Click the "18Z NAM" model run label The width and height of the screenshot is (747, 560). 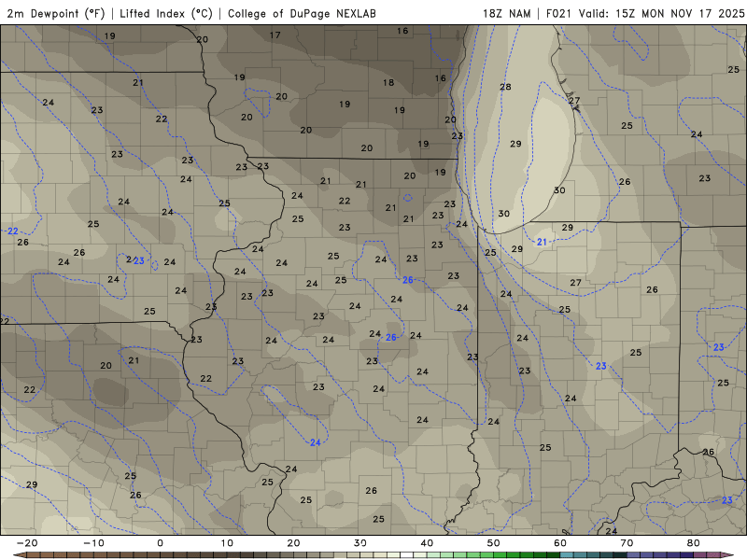coord(506,13)
